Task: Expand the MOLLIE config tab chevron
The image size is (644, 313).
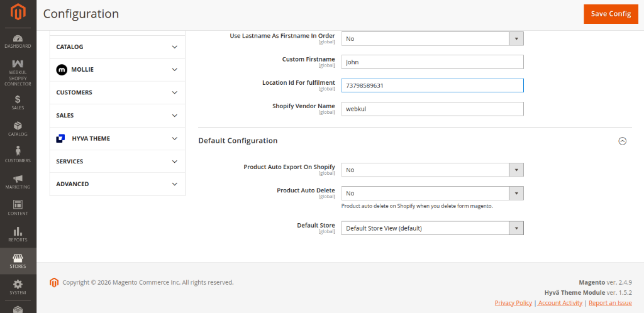Action: click(x=175, y=70)
